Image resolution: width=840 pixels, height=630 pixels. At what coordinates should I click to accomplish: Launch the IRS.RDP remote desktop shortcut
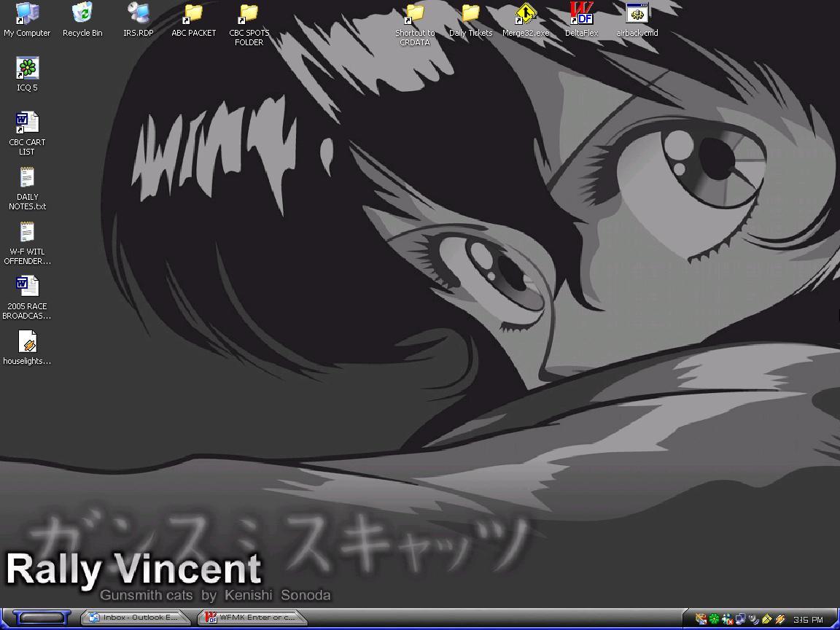tap(138, 13)
